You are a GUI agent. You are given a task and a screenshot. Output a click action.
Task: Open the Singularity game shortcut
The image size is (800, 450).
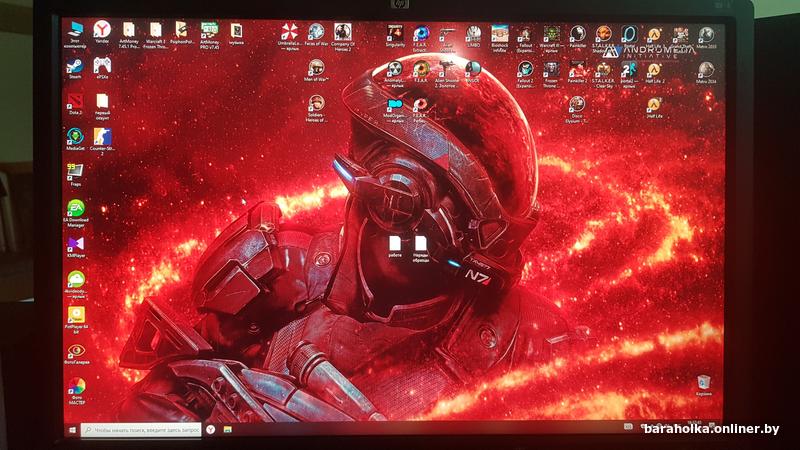coord(395,34)
